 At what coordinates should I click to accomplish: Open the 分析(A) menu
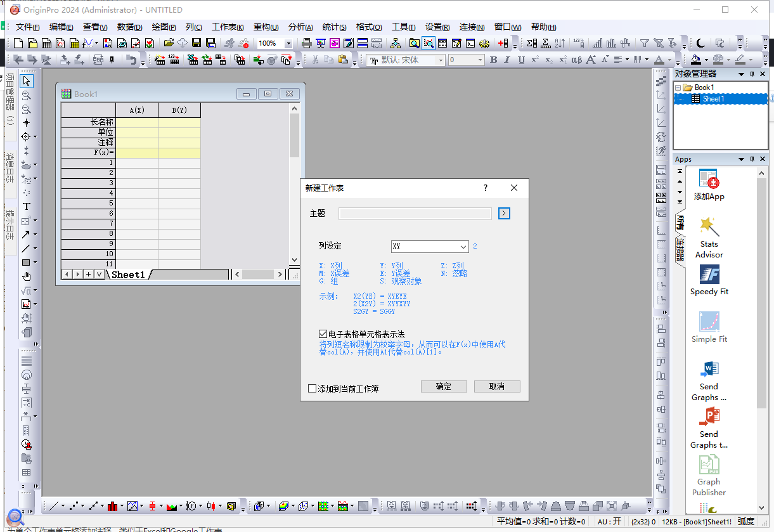(x=300, y=27)
